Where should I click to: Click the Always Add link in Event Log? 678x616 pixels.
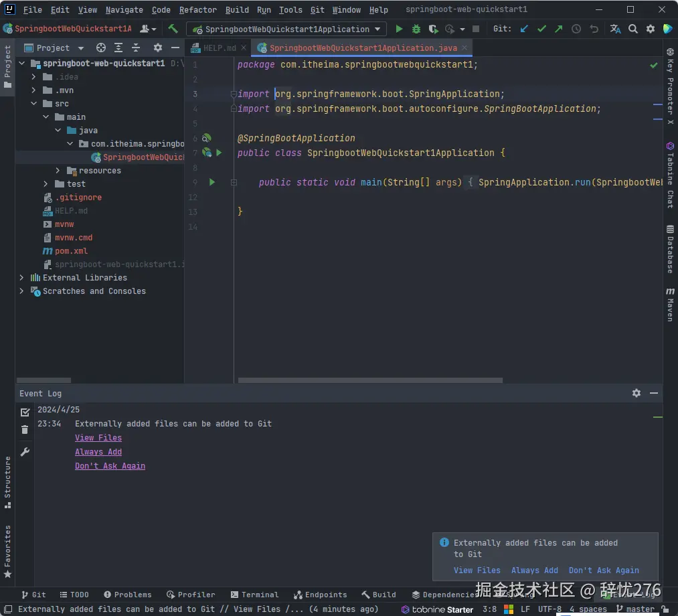(98, 452)
